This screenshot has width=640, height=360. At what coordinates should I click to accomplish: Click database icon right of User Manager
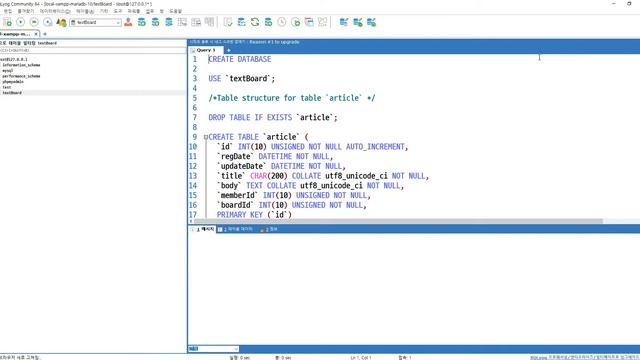point(142,22)
